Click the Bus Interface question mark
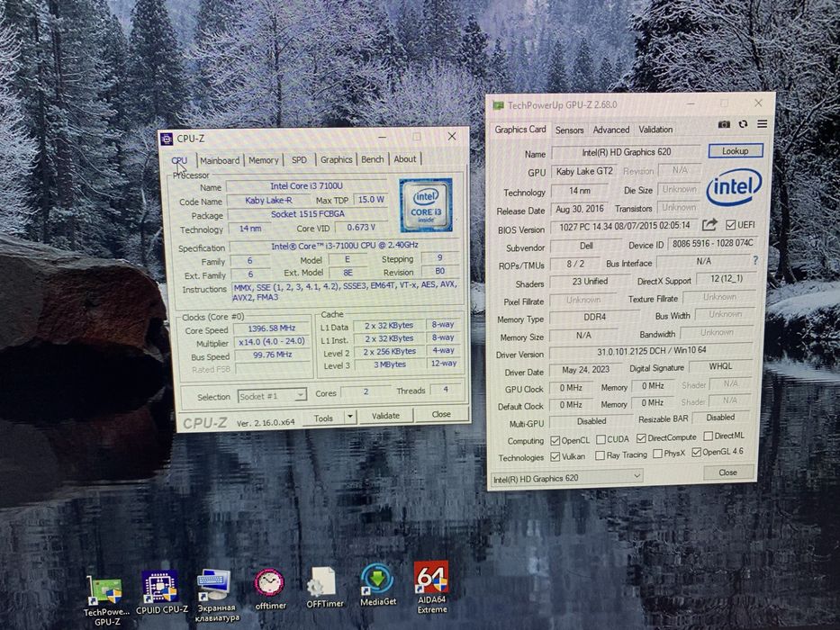 pos(755,260)
